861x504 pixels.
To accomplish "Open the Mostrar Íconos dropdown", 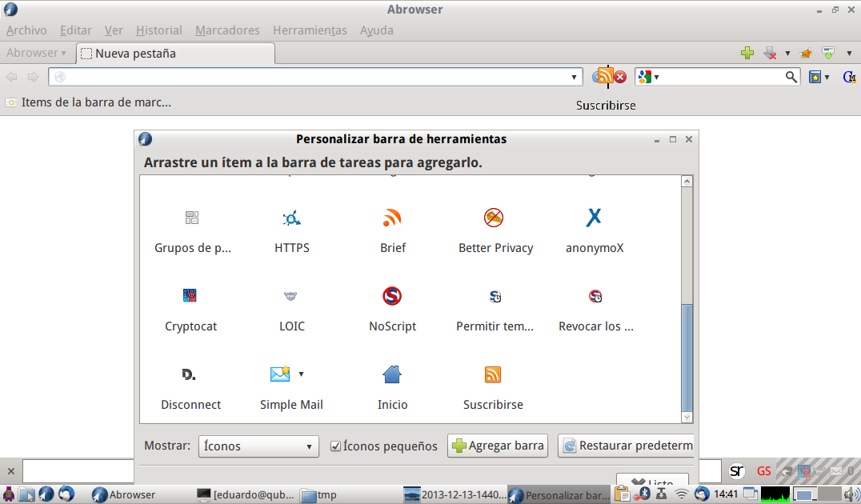I will point(258,446).
